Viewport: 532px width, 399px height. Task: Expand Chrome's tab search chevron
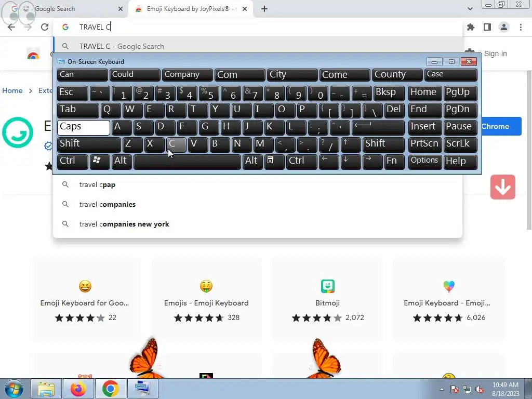pyautogui.click(x=470, y=9)
